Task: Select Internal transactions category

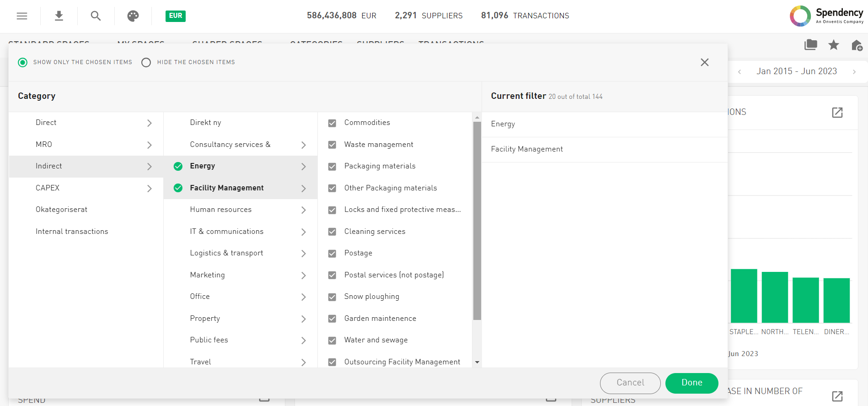Action: (72, 232)
